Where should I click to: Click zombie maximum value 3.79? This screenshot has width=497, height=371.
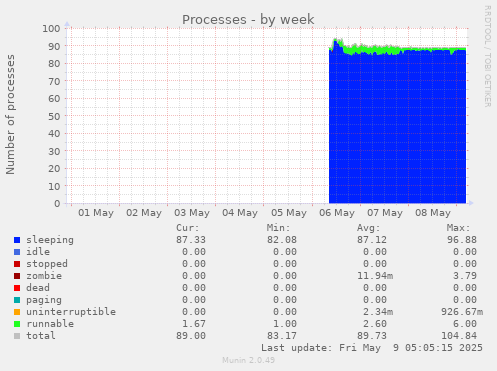click(465, 276)
